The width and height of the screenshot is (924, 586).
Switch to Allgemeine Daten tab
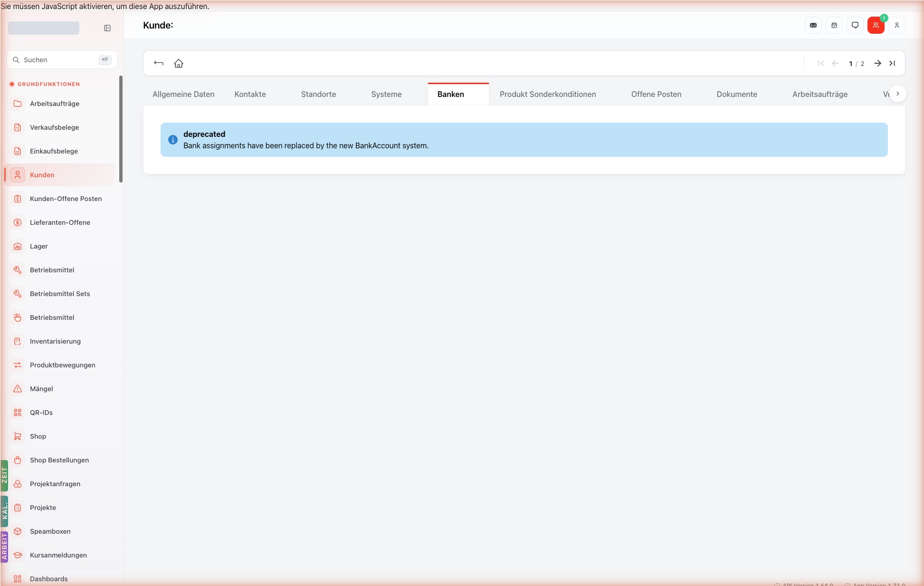[x=183, y=94]
